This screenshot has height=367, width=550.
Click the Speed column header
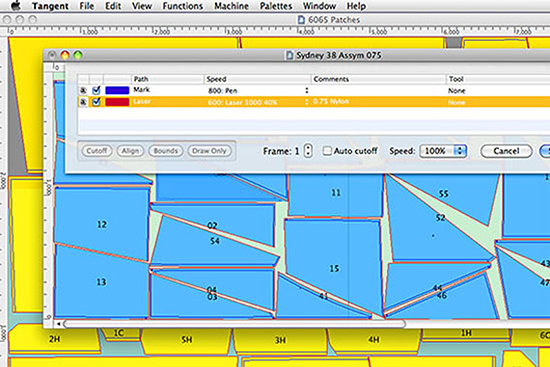pos(257,79)
